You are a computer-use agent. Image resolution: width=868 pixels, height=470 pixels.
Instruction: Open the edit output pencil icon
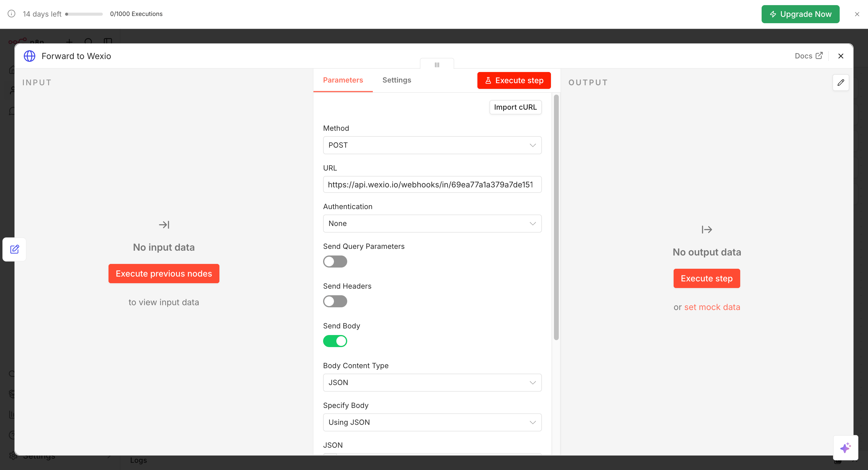[841, 82]
